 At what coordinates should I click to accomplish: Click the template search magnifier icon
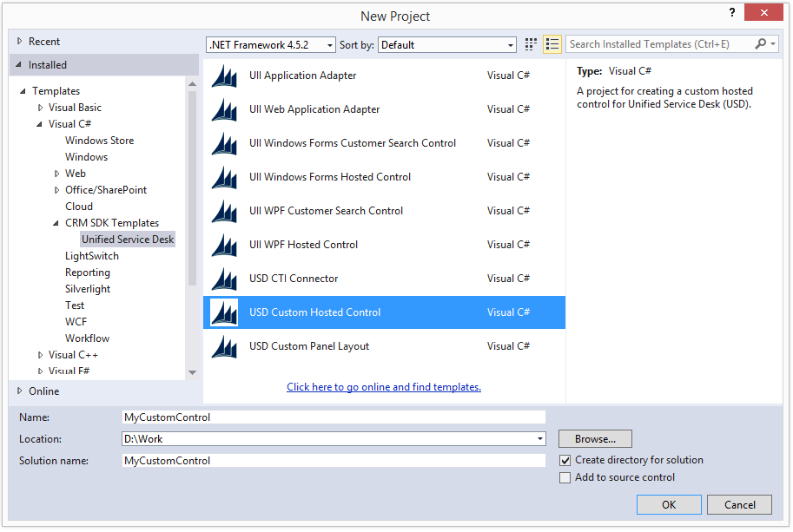tap(759, 44)
